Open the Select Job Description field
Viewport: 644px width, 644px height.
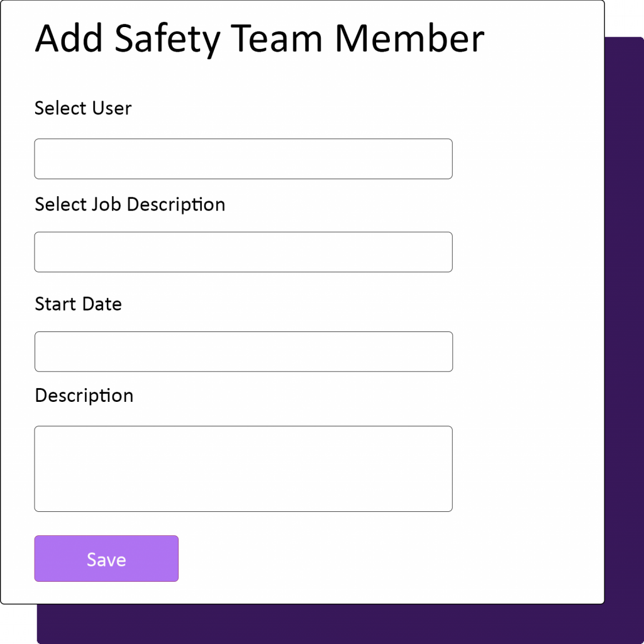point(243,252)
